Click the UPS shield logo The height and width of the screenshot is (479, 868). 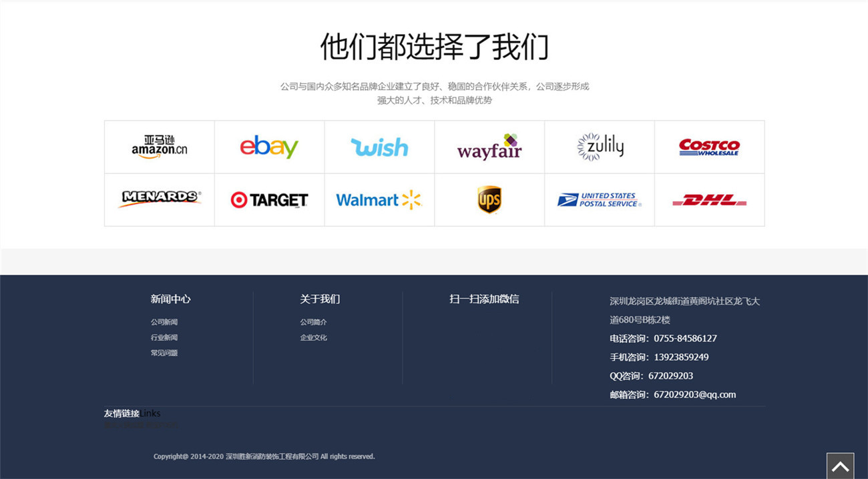coord(489,199)
